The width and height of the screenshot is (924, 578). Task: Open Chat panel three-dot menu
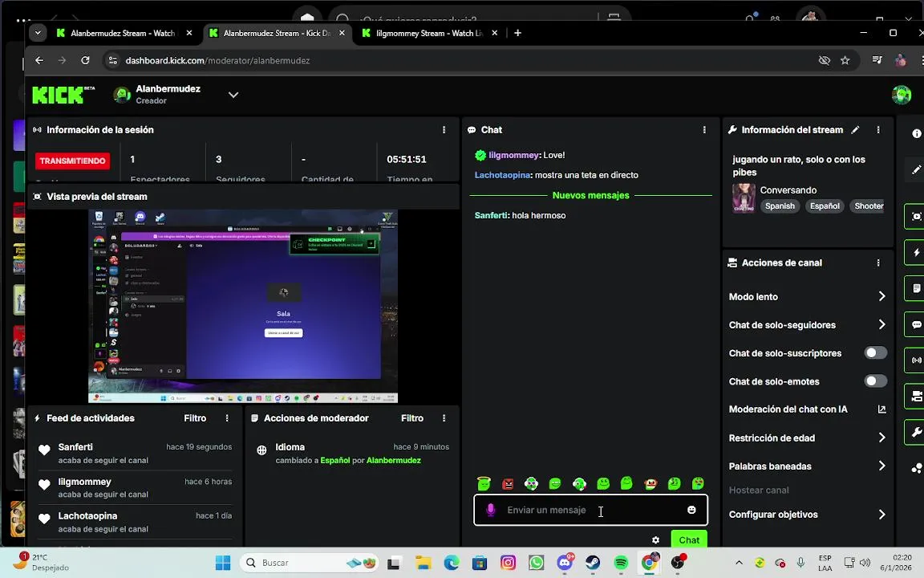(704, 130)
